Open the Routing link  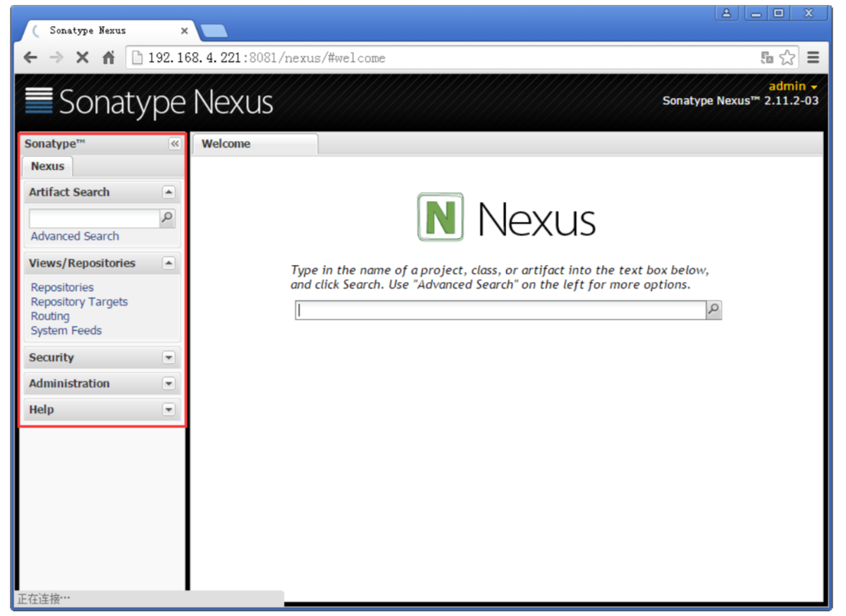[50, 316]
